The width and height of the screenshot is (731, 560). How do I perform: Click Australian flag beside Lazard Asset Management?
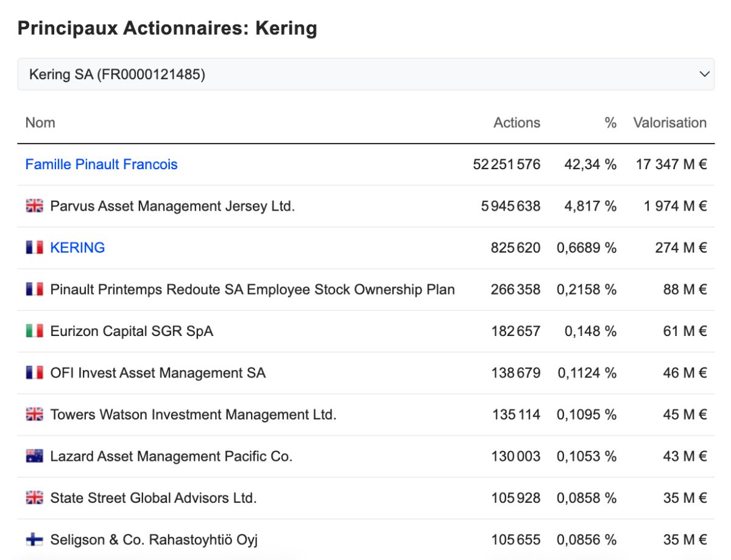[x=35, y=457]
